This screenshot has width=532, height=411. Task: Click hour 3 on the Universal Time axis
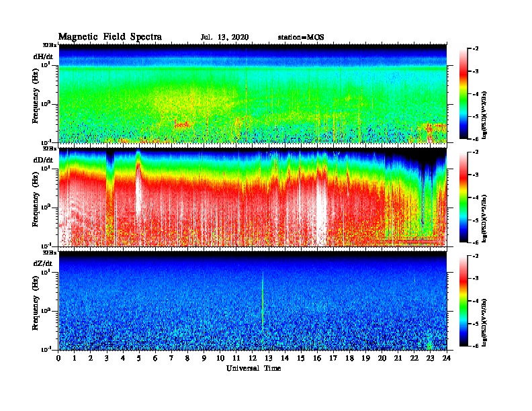click(x=107, y=359)
